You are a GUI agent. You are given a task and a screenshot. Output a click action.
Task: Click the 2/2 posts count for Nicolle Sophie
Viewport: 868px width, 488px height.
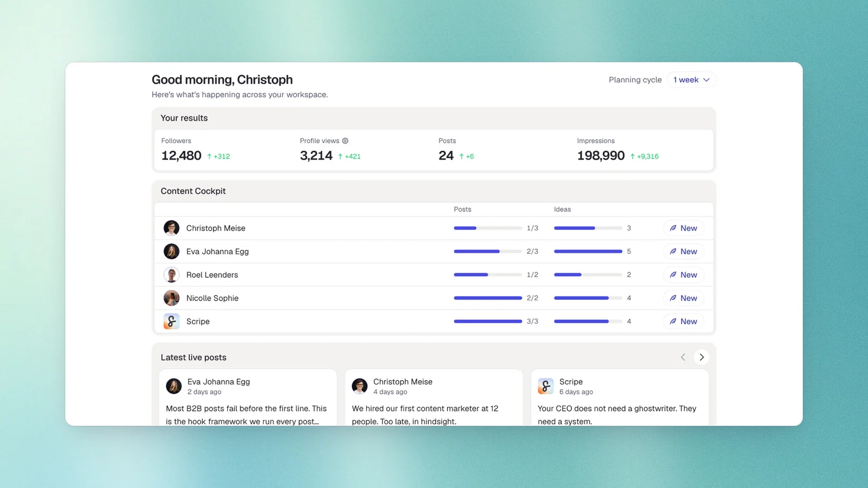[533, 298]
